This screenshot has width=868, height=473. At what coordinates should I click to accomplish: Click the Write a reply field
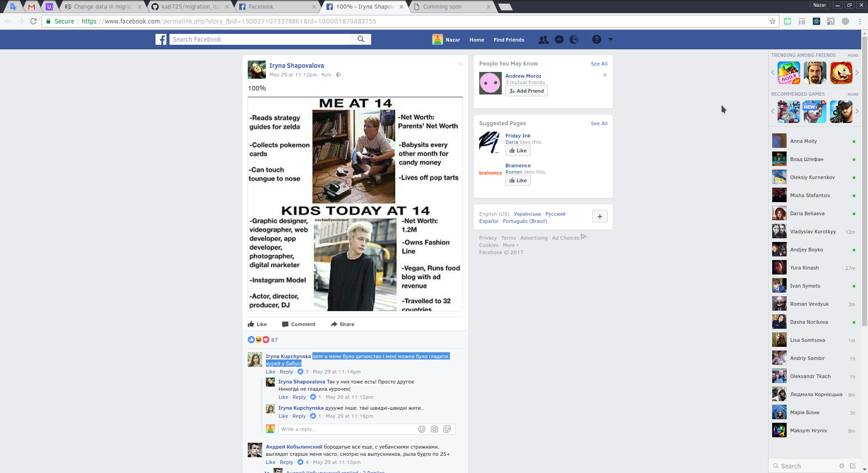pos(348,429)
